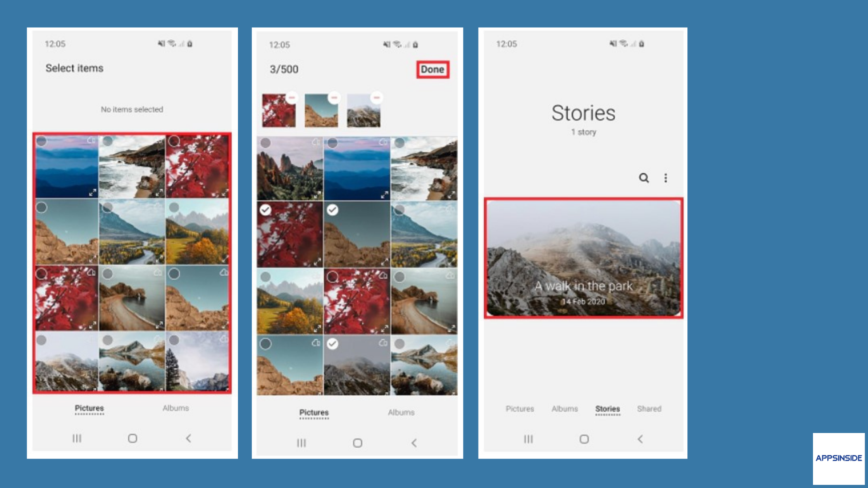Remove red leaves thumbnail with minus icon
This screenshot has height=488, width=868.
coord(292,97)
